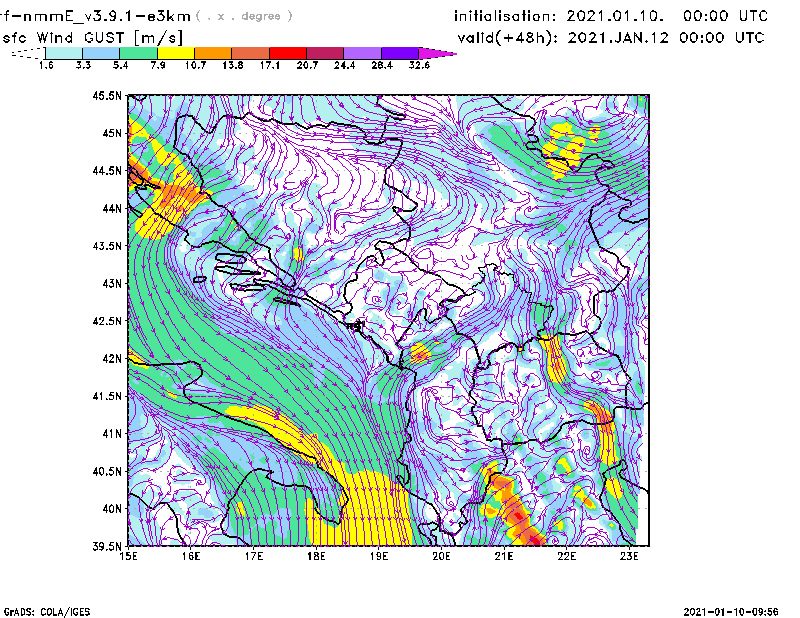The width and height of the screenshot is (800, 618).
Task: Click the timestamp 2021-01-10-09:56
Action: coord(731,612)
